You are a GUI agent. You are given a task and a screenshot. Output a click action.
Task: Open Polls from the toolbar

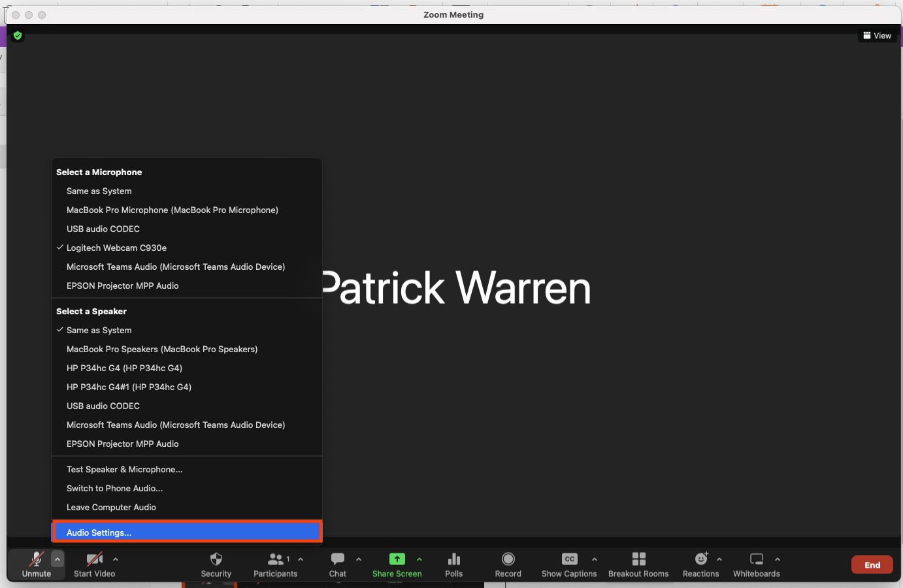(x=454, y=564)
